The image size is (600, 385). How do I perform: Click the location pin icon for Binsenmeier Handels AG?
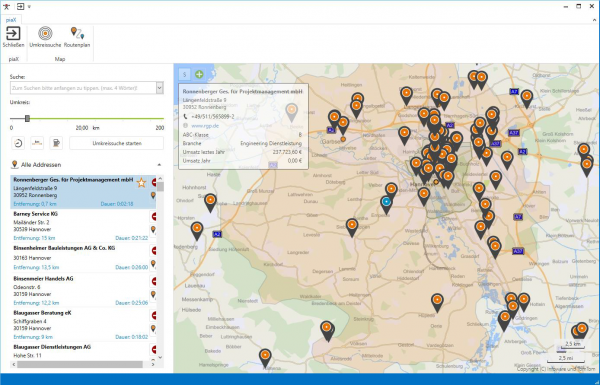pyautogui.click(x=153, y=294)
